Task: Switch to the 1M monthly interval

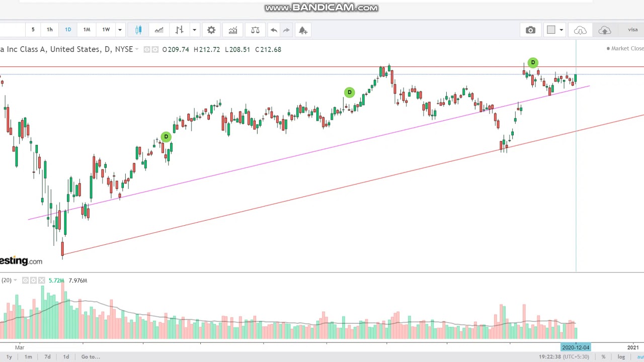Action: 87,30
